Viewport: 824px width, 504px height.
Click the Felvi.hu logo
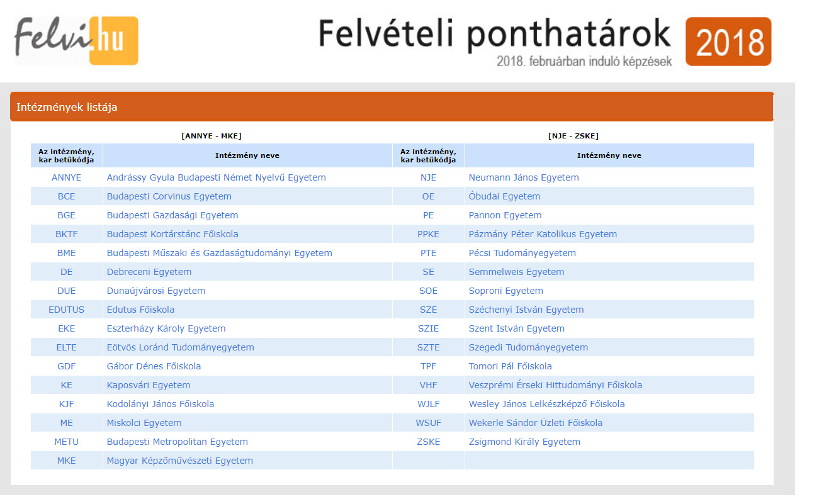[x=76, y=40]
